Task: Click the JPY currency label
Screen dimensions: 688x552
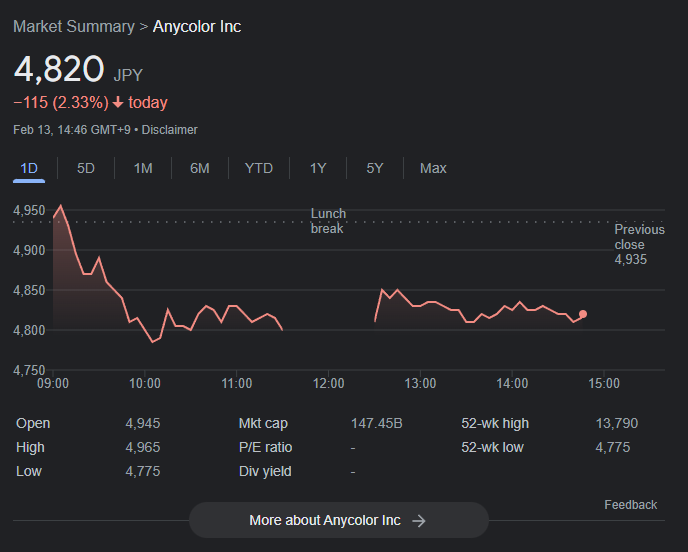Action: pos(128,75)
